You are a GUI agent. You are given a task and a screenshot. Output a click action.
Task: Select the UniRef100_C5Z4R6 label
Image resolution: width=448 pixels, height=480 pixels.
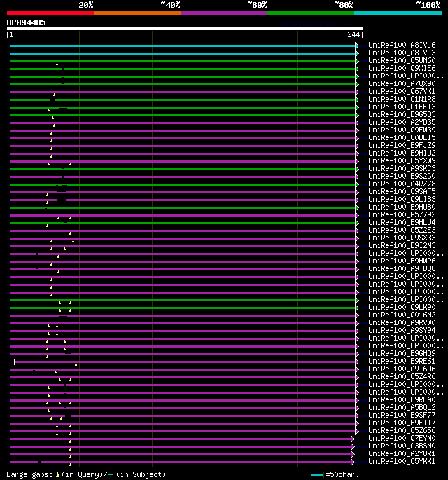coord(402,376)
